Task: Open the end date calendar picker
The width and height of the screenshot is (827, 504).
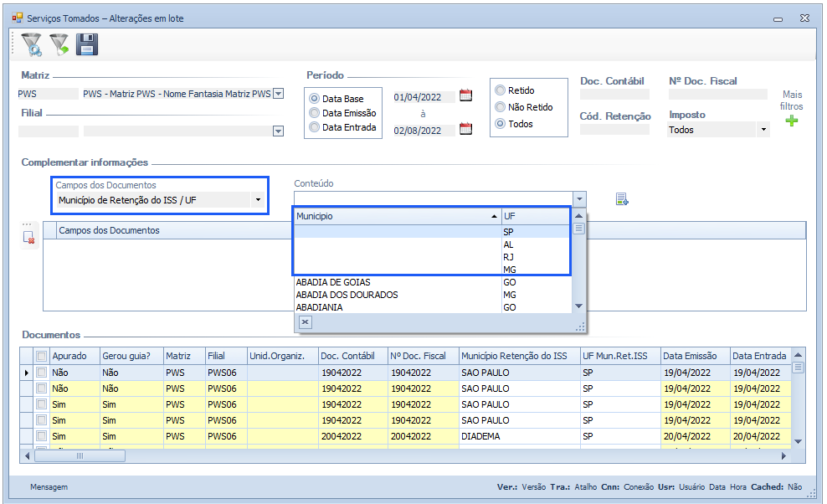Action: point(466,129)
